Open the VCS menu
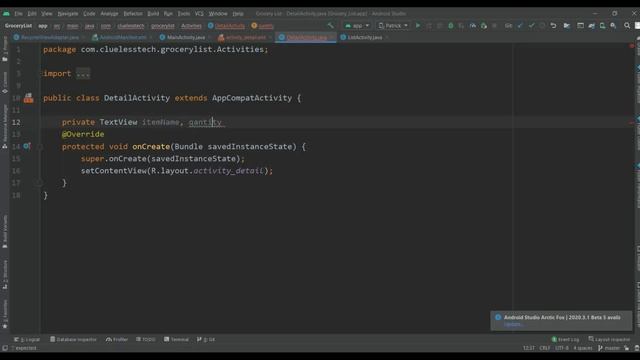The image size is (640, 360). point(199,13)
